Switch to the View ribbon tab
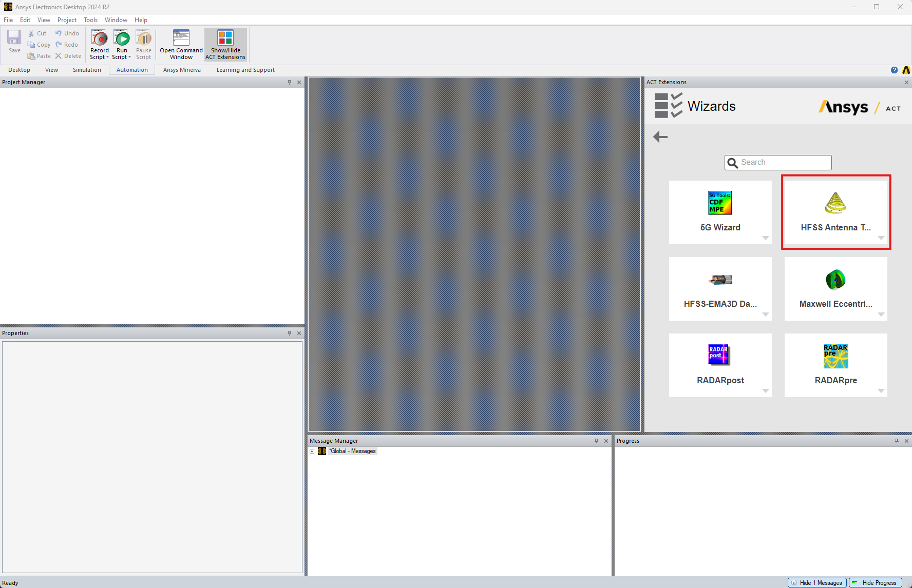 point(51,70)
